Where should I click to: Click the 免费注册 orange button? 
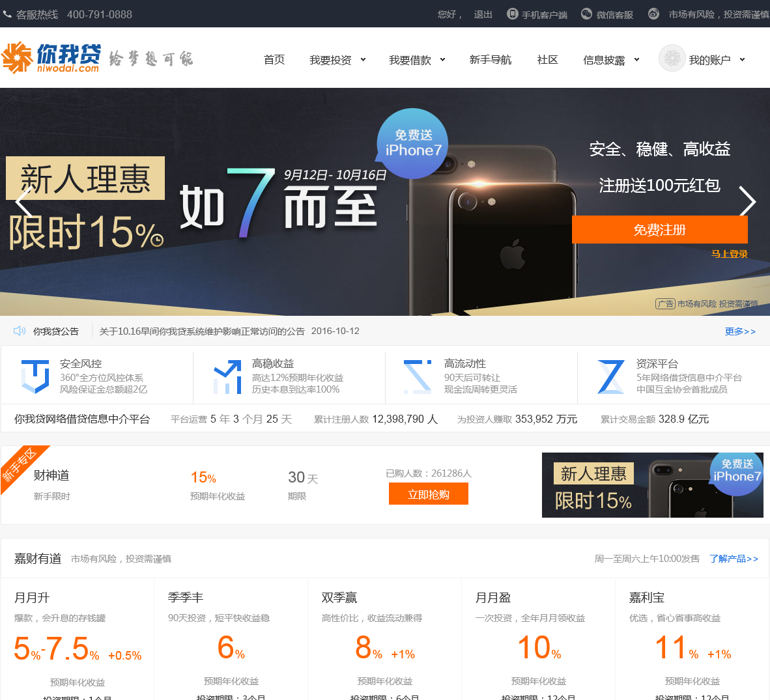659,229
